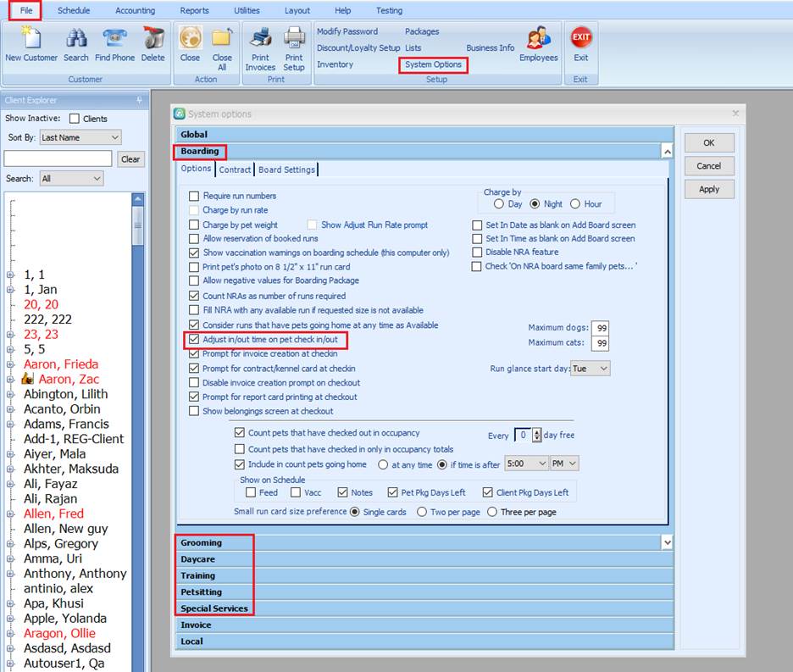Switch to the Board Settings tab
The image size is (793, 672).
[286, 169]
